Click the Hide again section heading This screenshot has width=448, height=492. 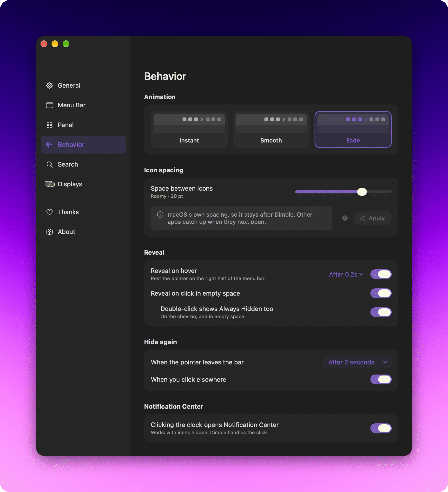[x=160, y=342]
